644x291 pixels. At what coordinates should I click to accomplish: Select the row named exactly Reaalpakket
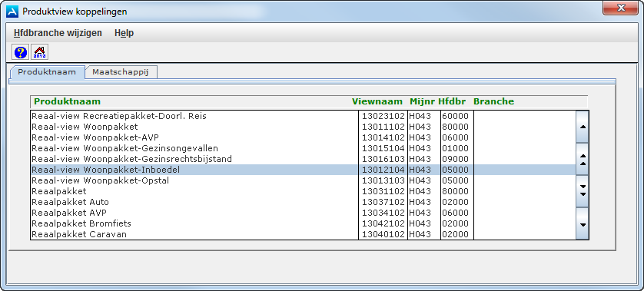click(x=303, y=191)
